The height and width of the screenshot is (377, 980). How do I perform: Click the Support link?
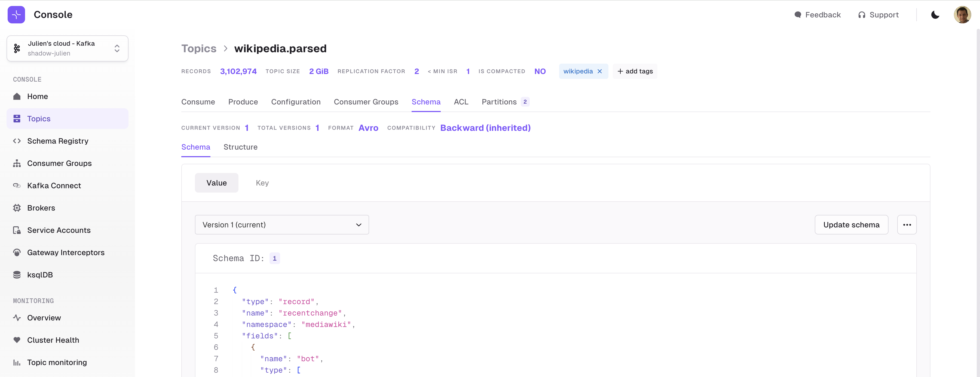tap(878, 15)
